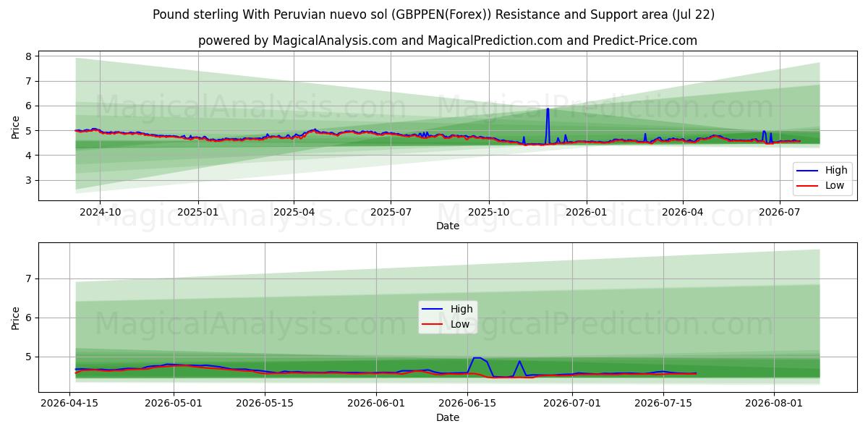Screen dimensions: 868x434
Task: Click the '2025-04' x-axis label
Action: [294, 213]
